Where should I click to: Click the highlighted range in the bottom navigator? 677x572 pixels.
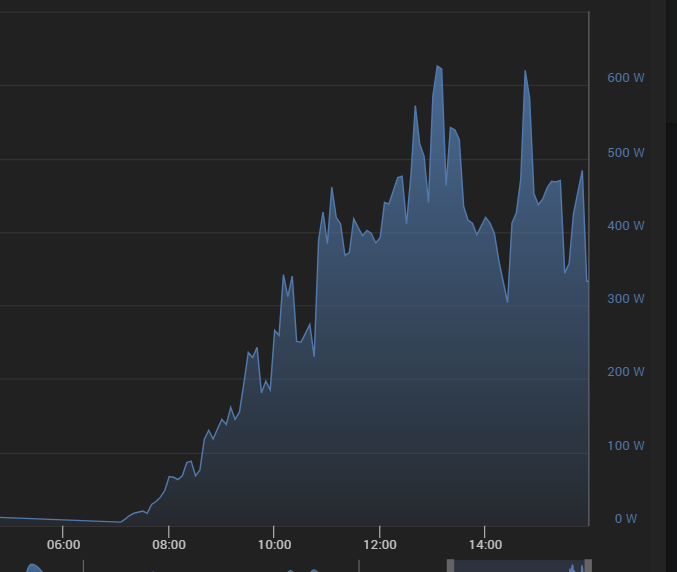(519, 566)
